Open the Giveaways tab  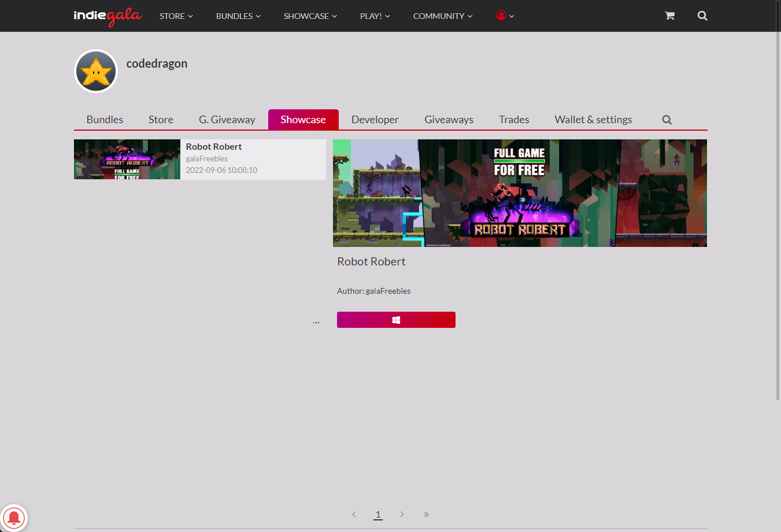[449, 120]
